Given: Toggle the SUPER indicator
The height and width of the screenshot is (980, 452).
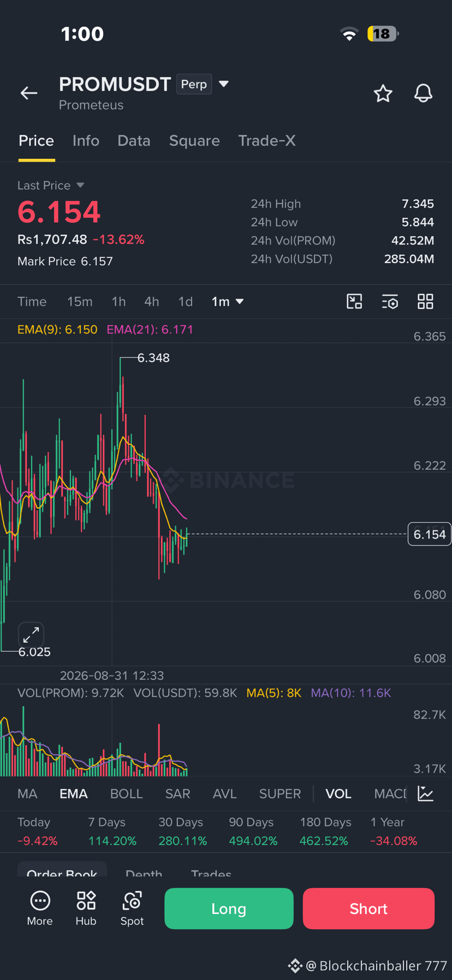Looking at the screenshot, I should click(x=280, y=794).
